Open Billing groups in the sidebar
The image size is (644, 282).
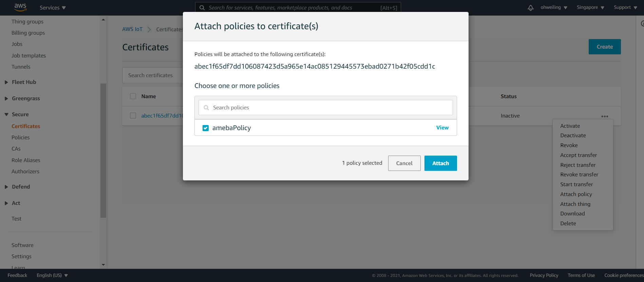click(28, 33)
